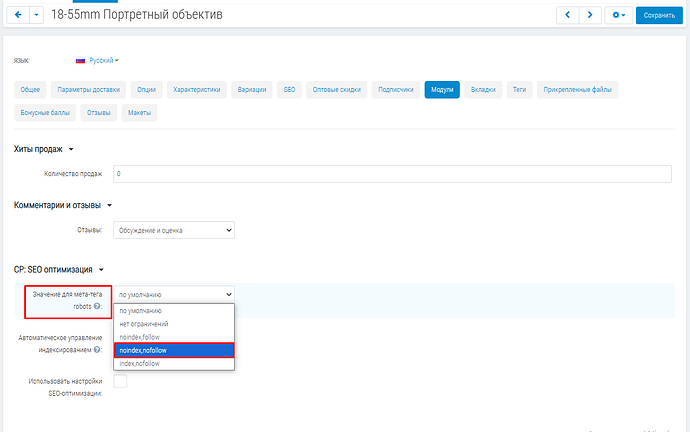Open the dropdown next to back arrow
This screenshot has height=432, width=690.
pos(37,15)
